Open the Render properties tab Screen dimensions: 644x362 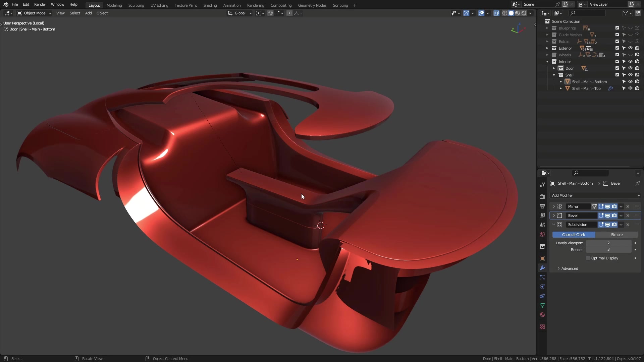542,197
